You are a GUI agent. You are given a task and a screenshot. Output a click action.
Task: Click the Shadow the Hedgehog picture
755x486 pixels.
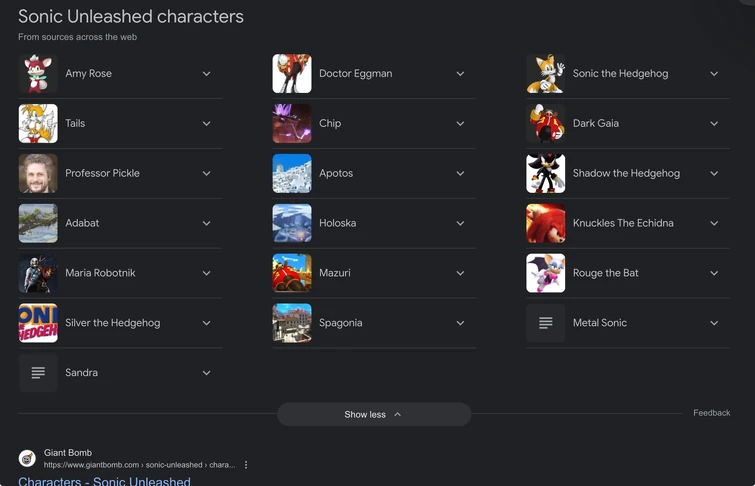546,174
